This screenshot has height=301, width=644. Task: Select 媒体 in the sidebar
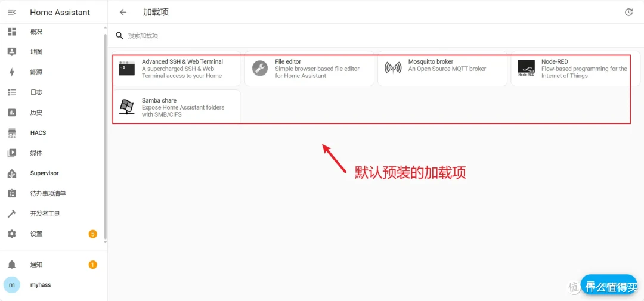[x=52, y=153]
